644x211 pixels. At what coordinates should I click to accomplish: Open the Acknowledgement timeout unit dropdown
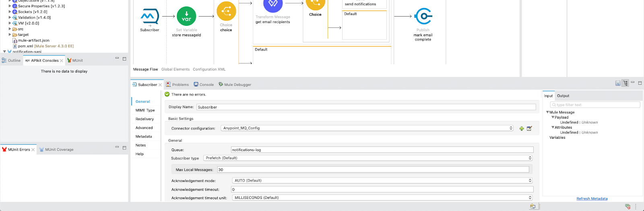click(382, 198)
